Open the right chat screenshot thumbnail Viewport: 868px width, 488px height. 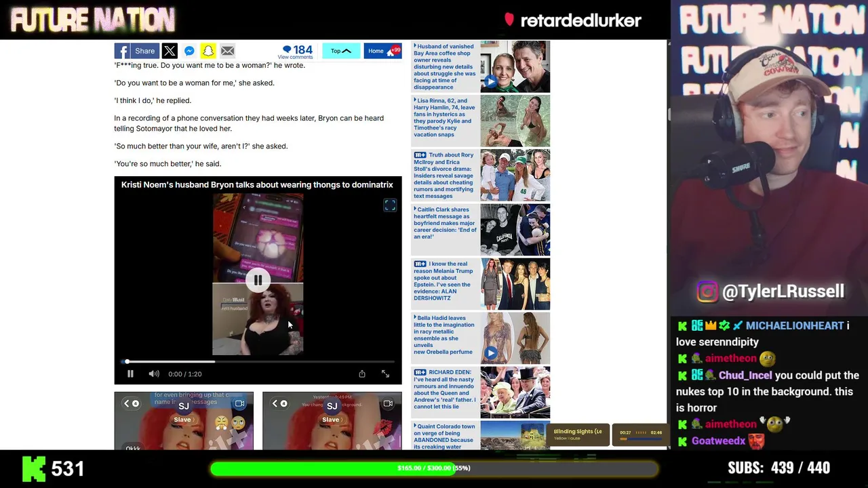pos(332,421)
